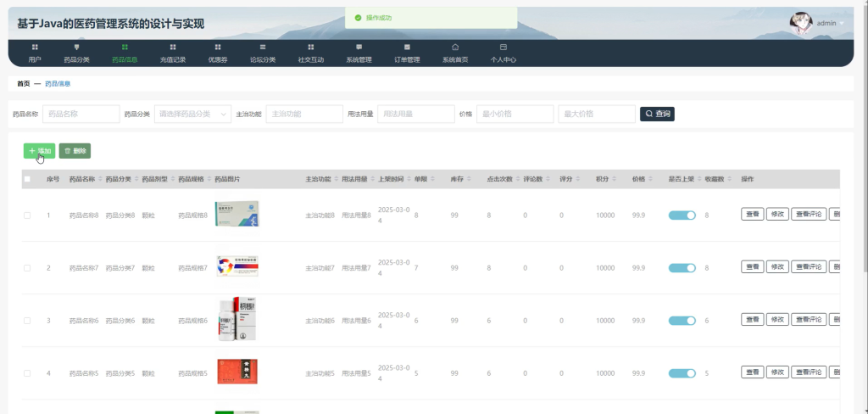Go to 系统首页 house icon

pyautogui.click(x=455, y=48)
